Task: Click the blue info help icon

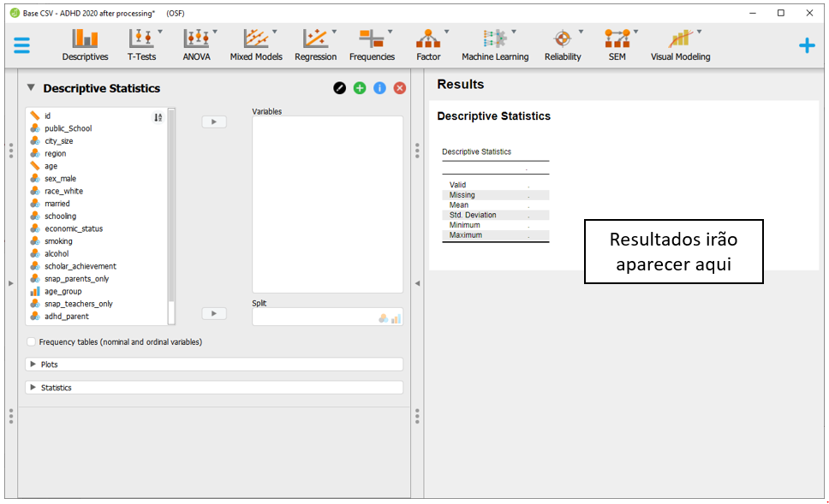Action: (379, 88)
